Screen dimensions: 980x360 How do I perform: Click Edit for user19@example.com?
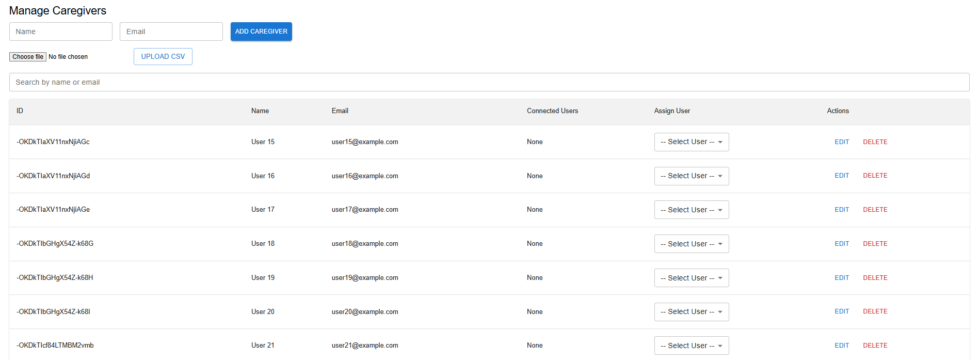pyautogui.click(x=841, y=278)
